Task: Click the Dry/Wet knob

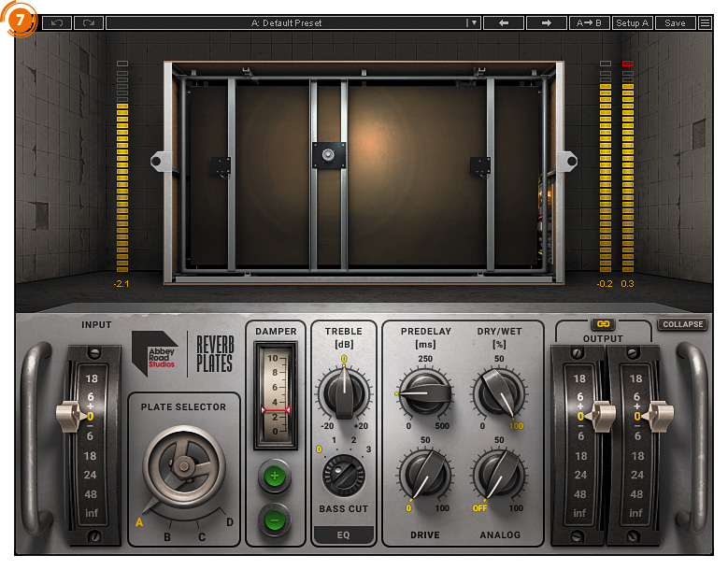Action: (500, 393)
